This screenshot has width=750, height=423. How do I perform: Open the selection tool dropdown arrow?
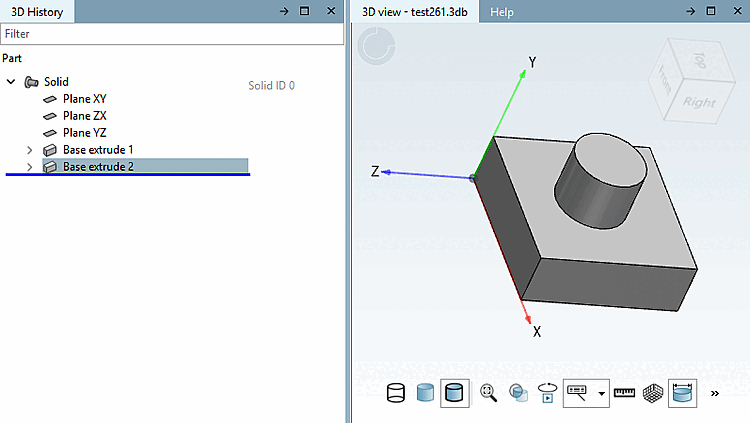coord(602,393)
